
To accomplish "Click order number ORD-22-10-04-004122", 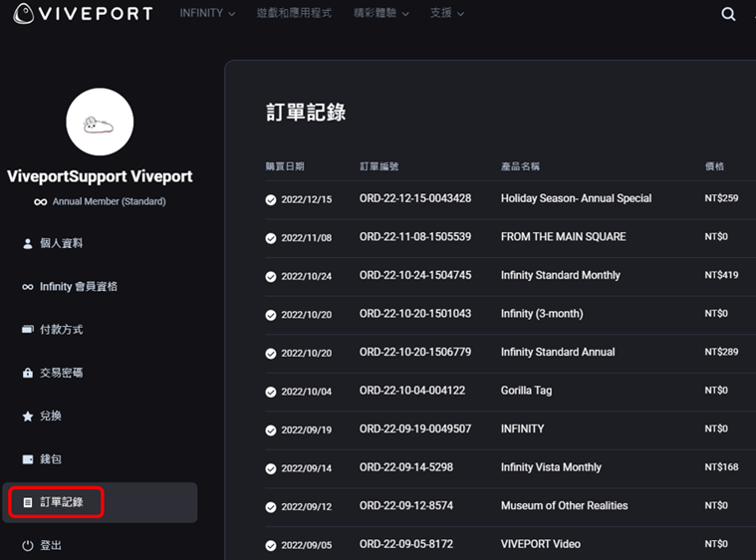I will coord(412,391).
